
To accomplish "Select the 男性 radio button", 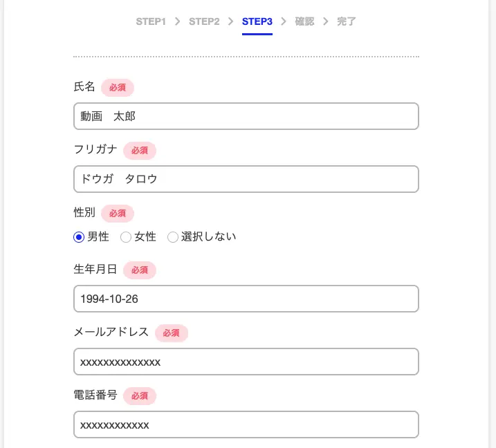I will [x=79, y=237].
